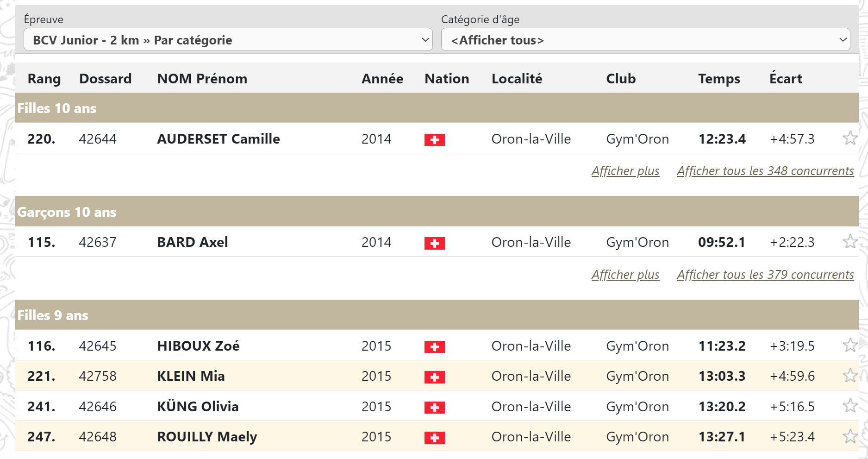Star BARD Axel as favorite
The image size is (868, 459).
[x=850, y=242]
